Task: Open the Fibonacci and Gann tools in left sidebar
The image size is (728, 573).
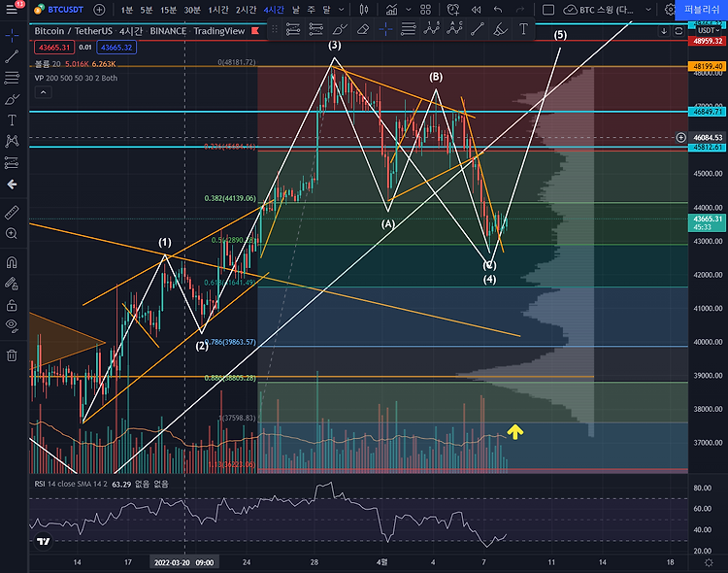Action: click(x=12, y=78)
